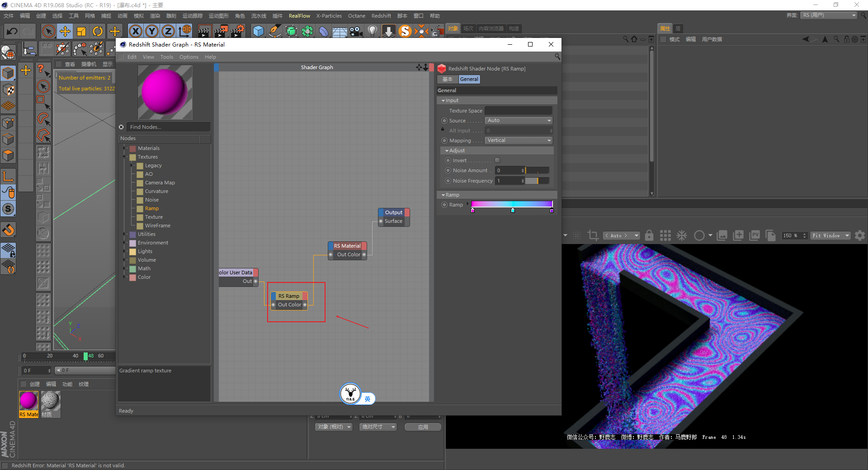Click the Noise Amount value field
The width and height of the screenshot is (868, 470).
509,170
